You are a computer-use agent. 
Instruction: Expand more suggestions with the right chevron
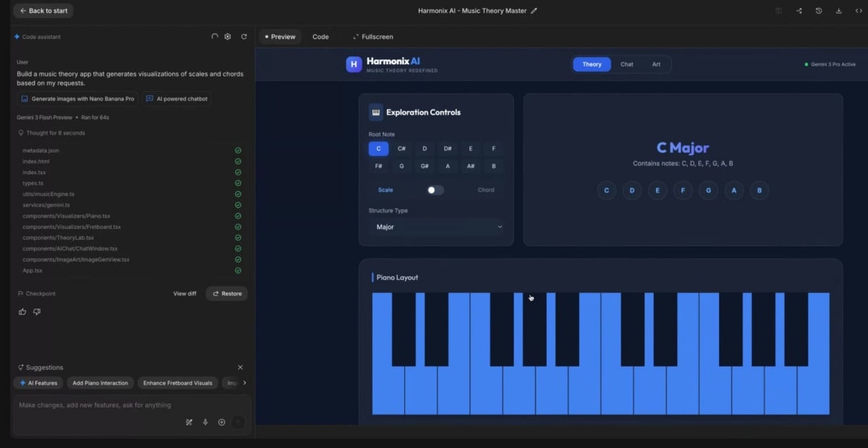click(x=243, y=383)
